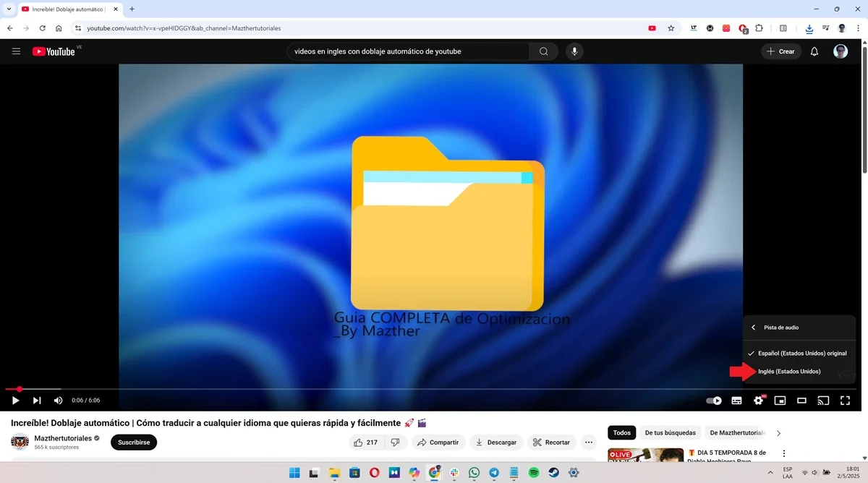Open options for DIA 5 TEMPORADA 8 video

pos(784,453)
